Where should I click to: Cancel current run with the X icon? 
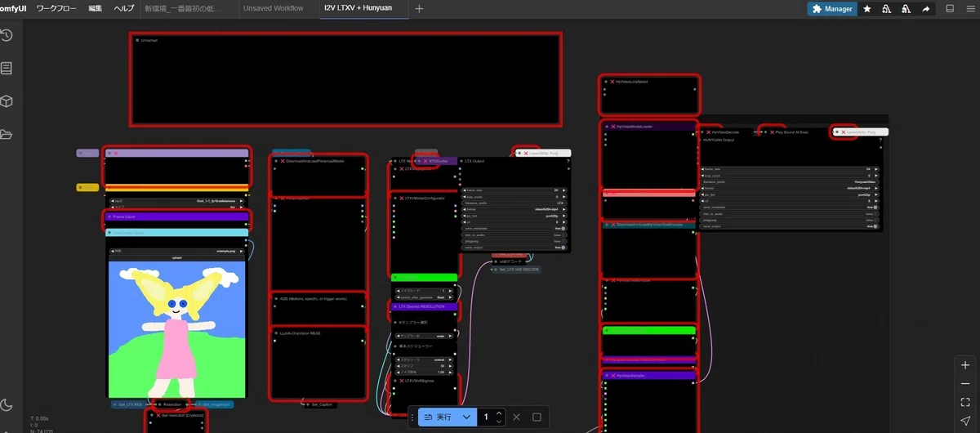click(x=516, y=417)
